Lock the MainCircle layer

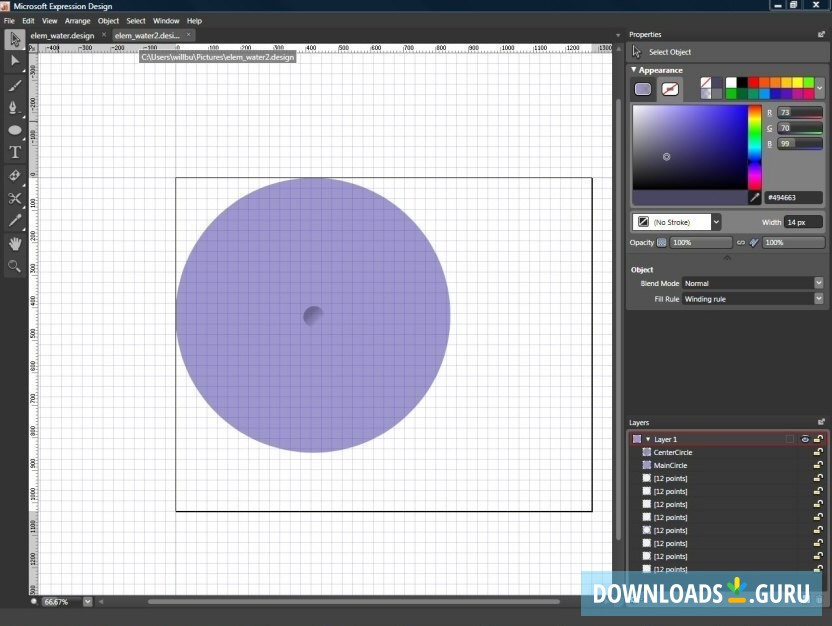click(819, 465)
